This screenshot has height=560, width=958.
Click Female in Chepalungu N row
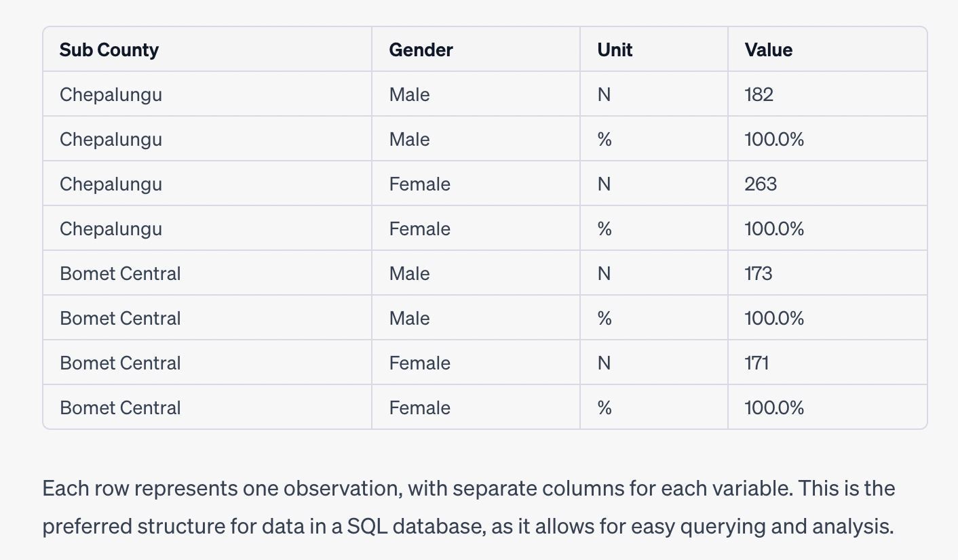[419, 184]
